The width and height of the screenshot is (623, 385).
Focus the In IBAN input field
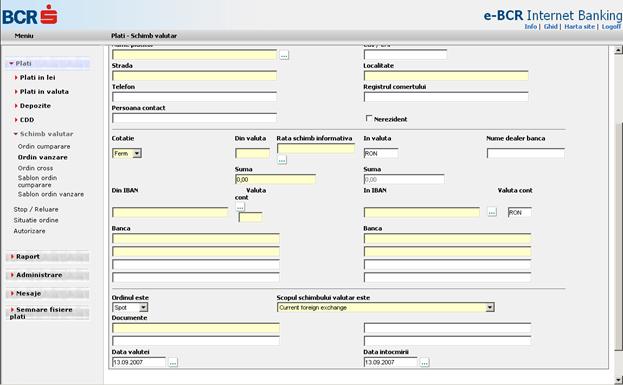tap(422, 212)
